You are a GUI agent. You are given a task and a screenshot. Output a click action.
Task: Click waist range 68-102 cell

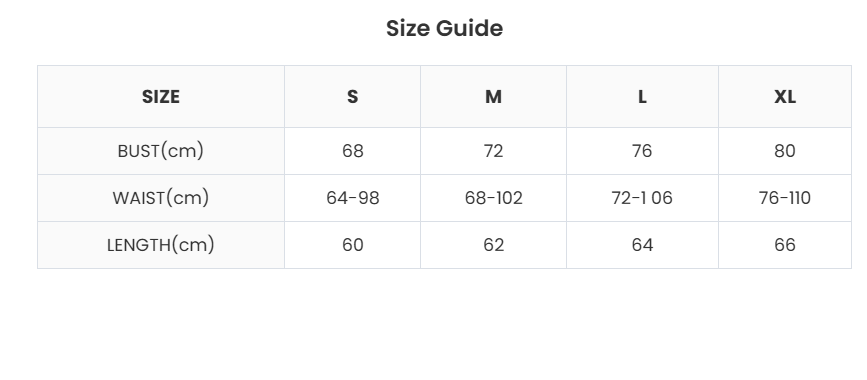493,198
